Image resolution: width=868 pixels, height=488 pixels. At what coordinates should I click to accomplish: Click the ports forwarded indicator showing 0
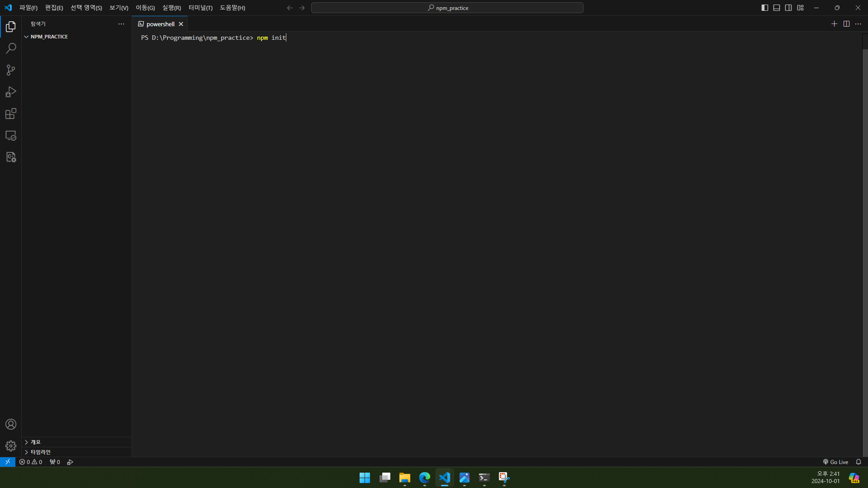coord(55,462)
